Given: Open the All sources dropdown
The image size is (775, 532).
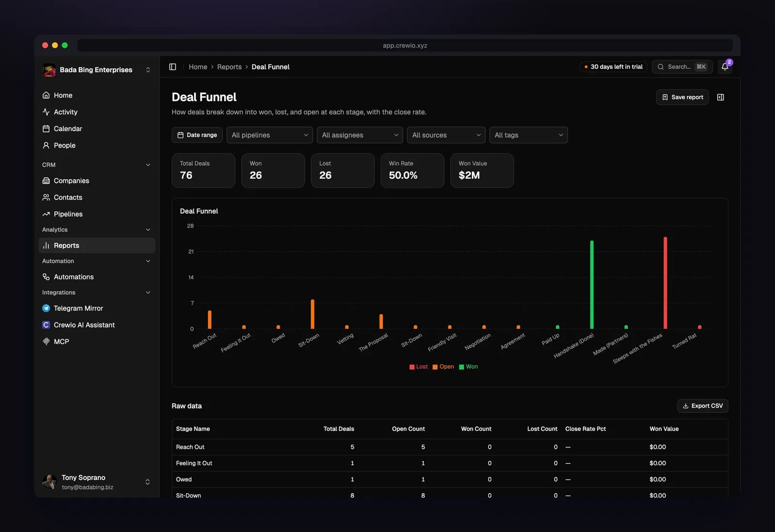Looking at the screenshot, I should [x=446, y=135].
